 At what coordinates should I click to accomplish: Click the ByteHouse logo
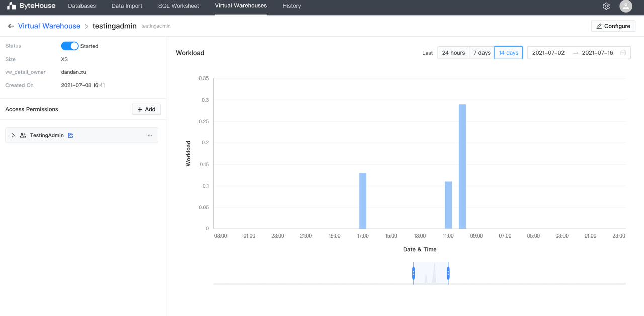[31, 6]
